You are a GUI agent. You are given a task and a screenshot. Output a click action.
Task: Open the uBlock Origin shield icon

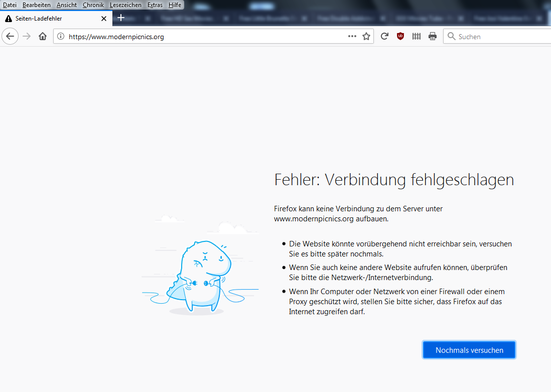pyautogui.click(x=400, y=36)
